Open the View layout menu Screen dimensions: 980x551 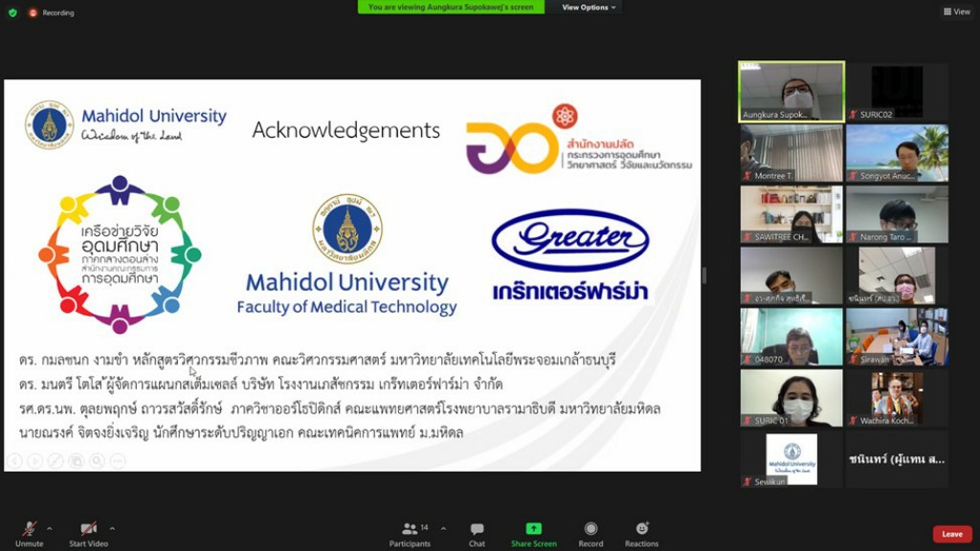point(957,11)
